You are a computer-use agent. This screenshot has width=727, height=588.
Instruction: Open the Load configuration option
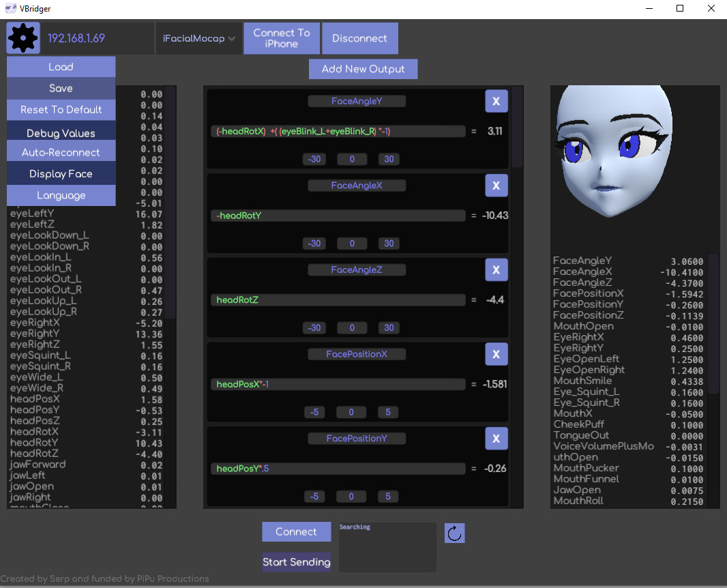[61, 66]
